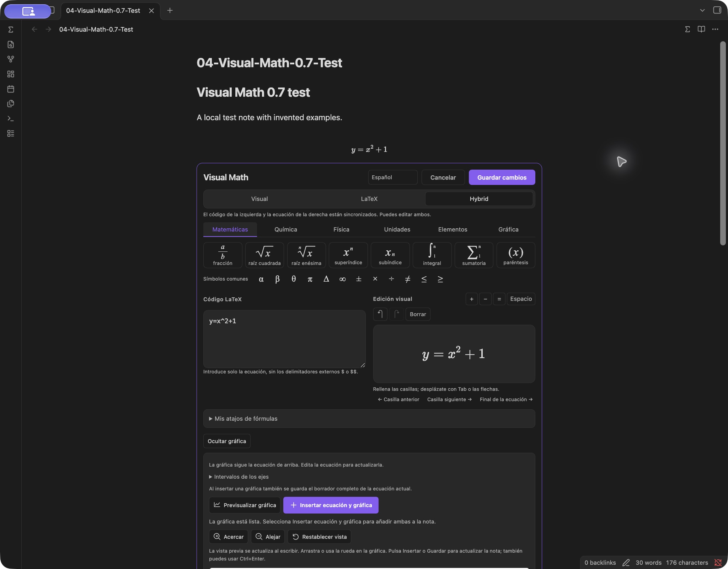Insert the infinity symbol

point(342,279)
